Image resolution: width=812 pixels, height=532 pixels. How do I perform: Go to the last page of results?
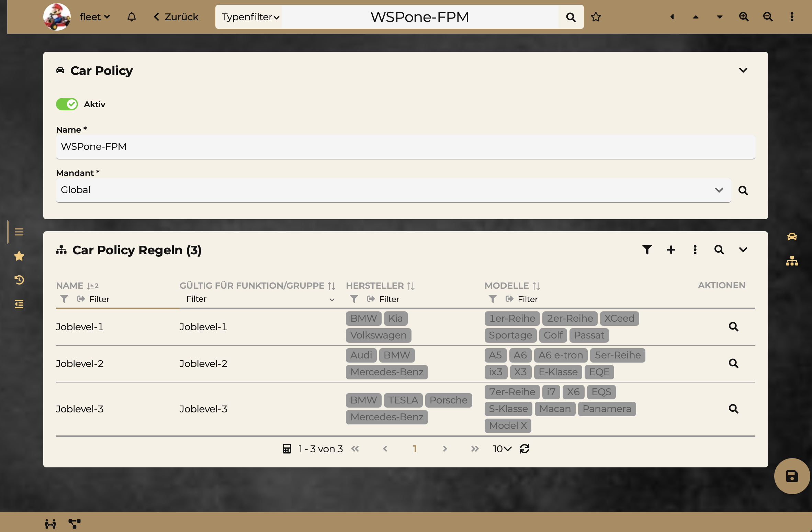(475, 448)
